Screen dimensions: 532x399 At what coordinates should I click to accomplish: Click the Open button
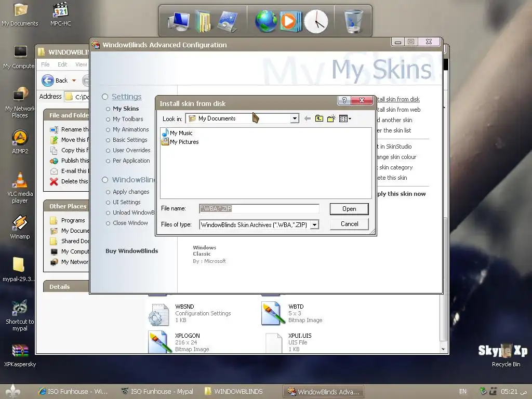pyautogui.click(x=349, y=209)
